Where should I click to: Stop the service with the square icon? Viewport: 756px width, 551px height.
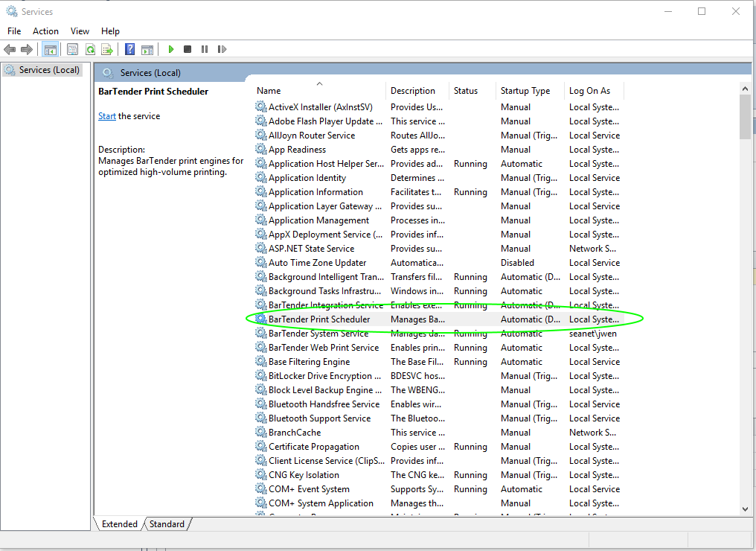click(x=188, y=49)
